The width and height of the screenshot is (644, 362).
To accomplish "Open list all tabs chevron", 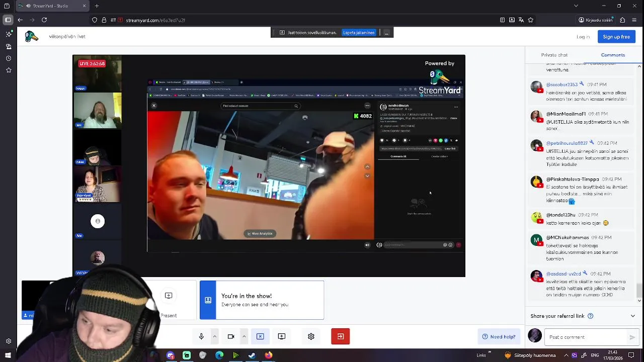I will (x=576, y=6).
